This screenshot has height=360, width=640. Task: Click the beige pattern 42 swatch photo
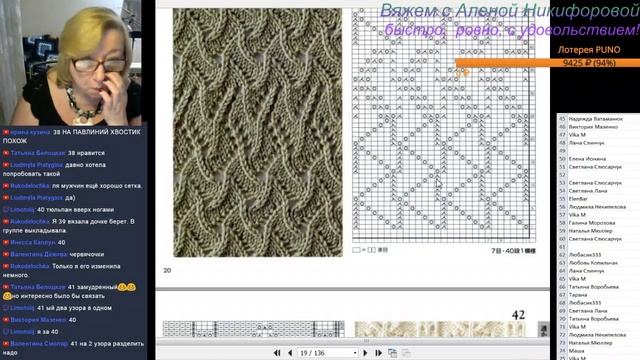[440, 329]
